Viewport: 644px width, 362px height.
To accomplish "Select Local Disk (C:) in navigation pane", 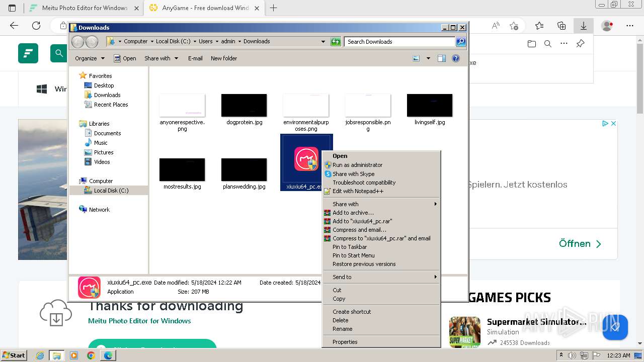I will click(111, 191).
